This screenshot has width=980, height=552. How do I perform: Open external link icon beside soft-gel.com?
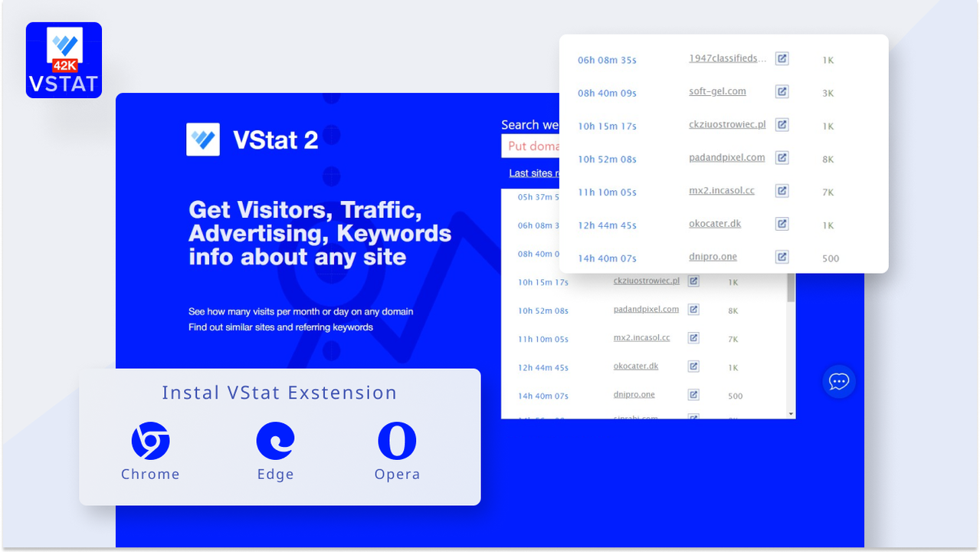click(782, 91)
